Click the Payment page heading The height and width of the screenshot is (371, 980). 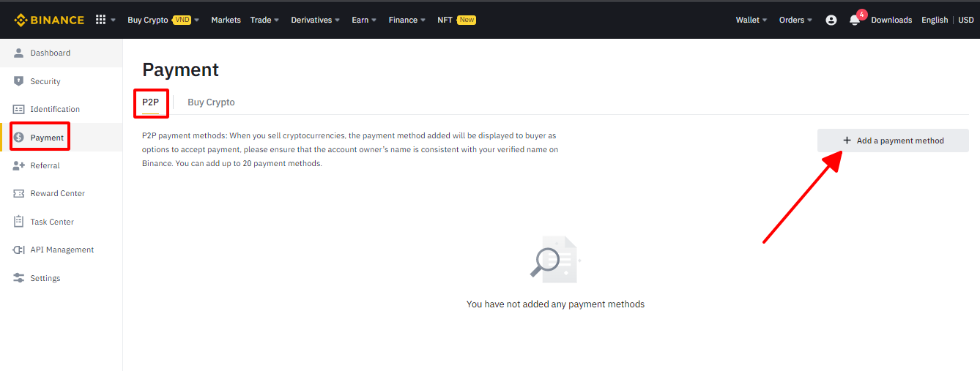coord(180,70)
